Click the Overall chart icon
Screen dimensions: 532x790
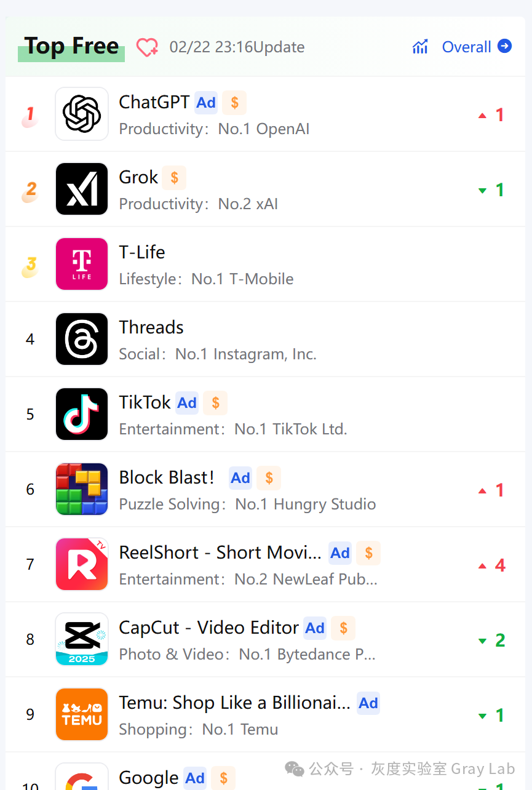421,47
